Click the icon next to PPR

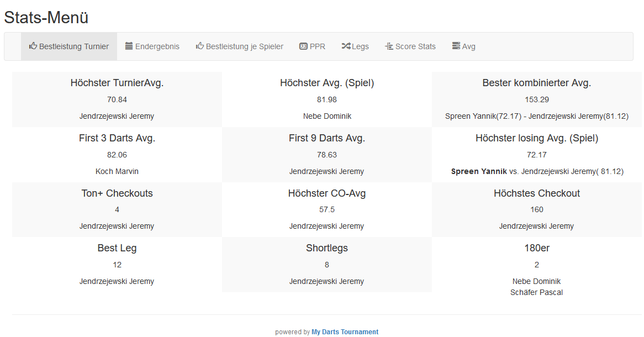tap(303, 46)
